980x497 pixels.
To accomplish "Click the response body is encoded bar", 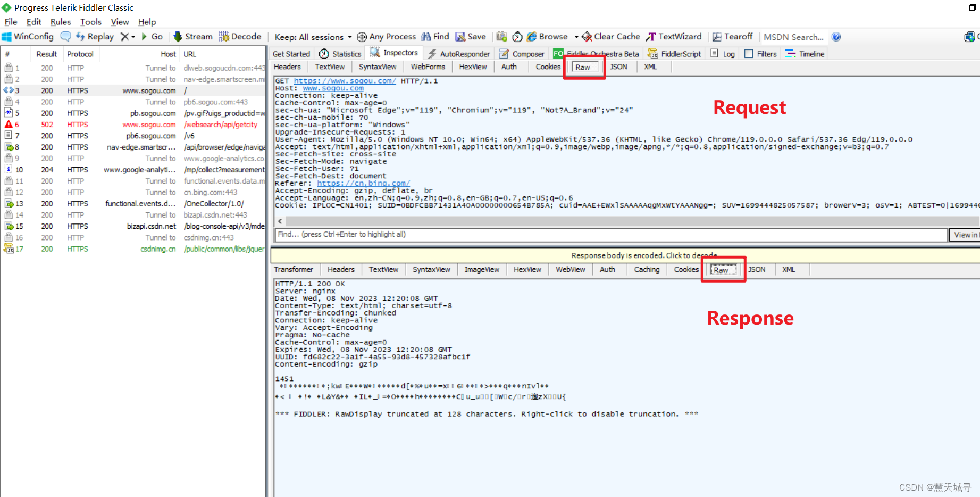I will point(625,255).
